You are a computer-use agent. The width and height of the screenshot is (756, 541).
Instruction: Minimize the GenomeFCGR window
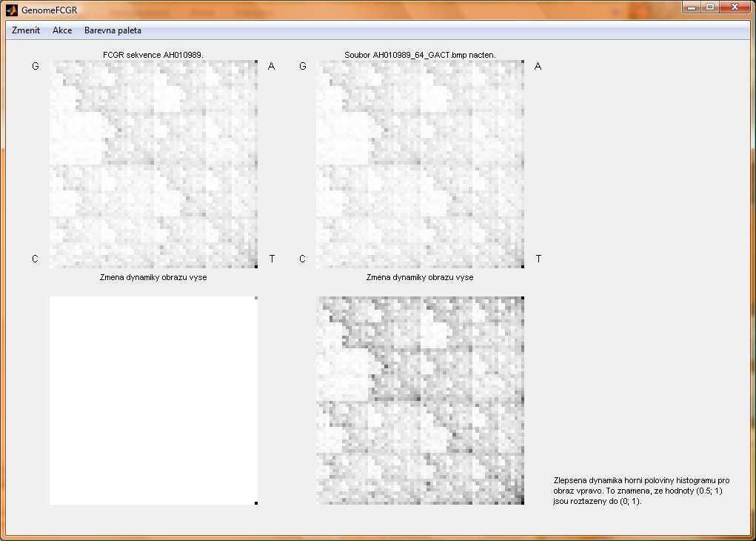[692, 7]
